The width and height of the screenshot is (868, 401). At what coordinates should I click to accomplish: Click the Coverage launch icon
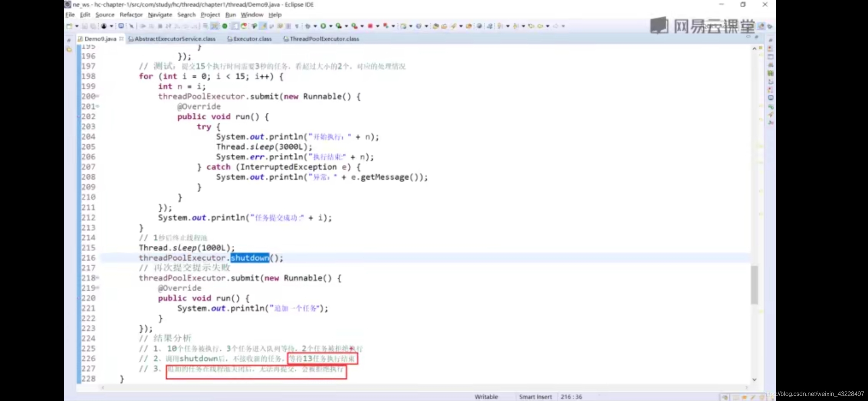click(339, 26)
